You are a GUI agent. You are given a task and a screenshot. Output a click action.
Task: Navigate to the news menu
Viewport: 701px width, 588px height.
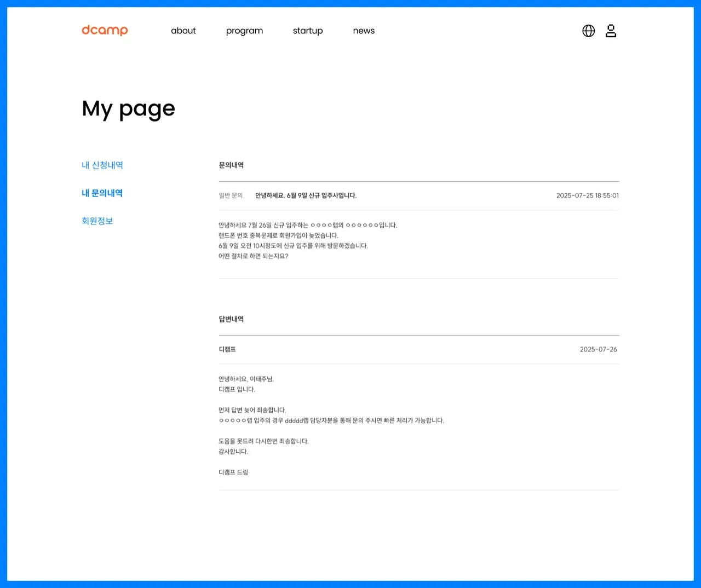coord(364,31)
